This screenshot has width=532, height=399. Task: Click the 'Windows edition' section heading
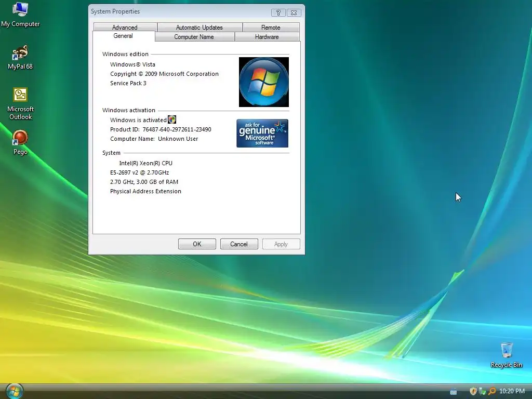point(125,54)
